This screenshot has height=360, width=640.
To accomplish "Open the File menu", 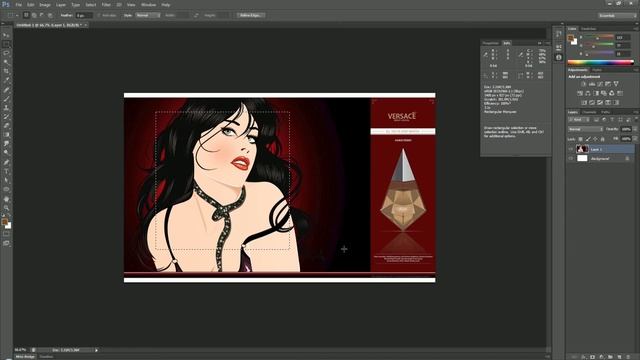I will click(x=19, y=5).
